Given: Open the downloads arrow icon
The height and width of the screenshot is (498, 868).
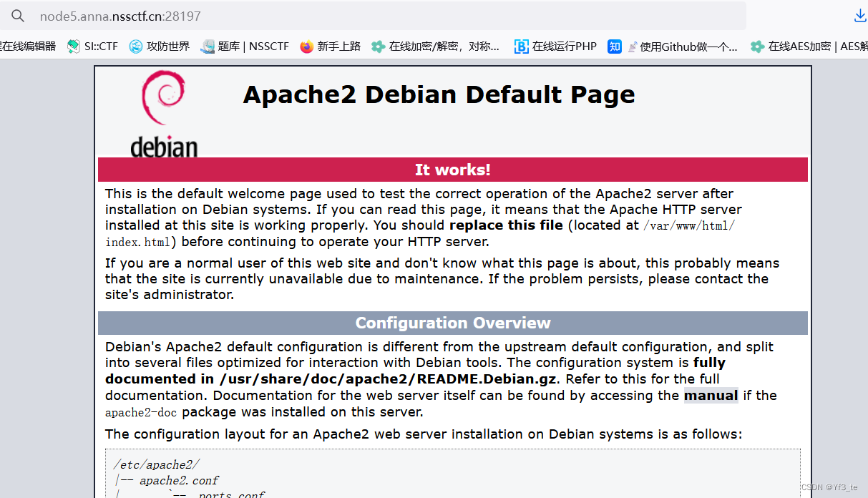Looking at the screenshot, I should tap(860, 16).
